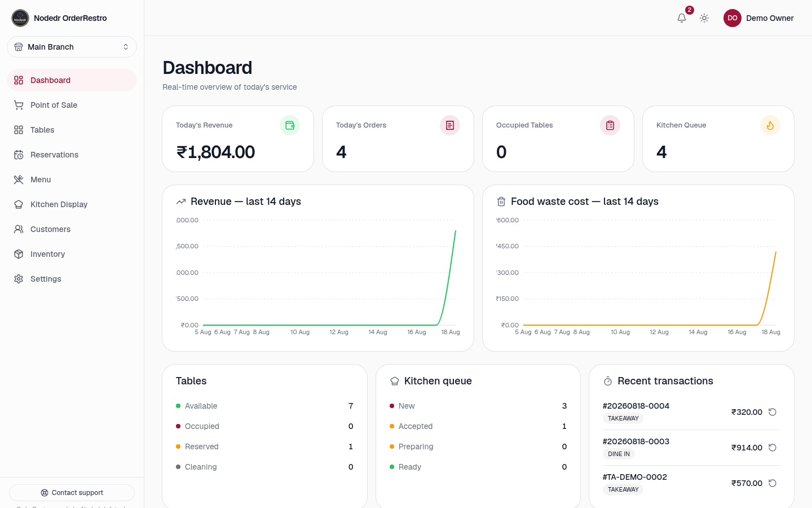Viewport: 812px width, 508px height.
Task: Click the DO user avatar
Action: coord(732,18)
